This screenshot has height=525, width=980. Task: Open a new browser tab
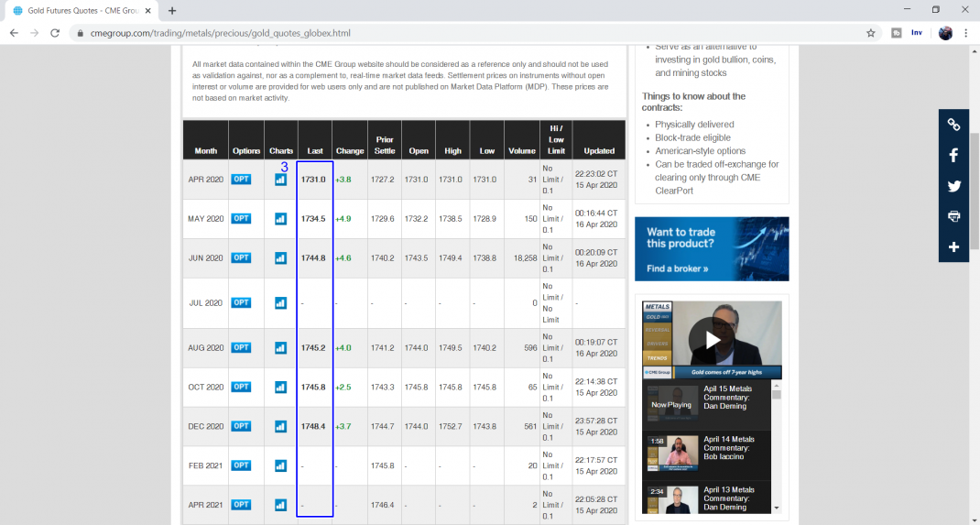tap(172, 11)
